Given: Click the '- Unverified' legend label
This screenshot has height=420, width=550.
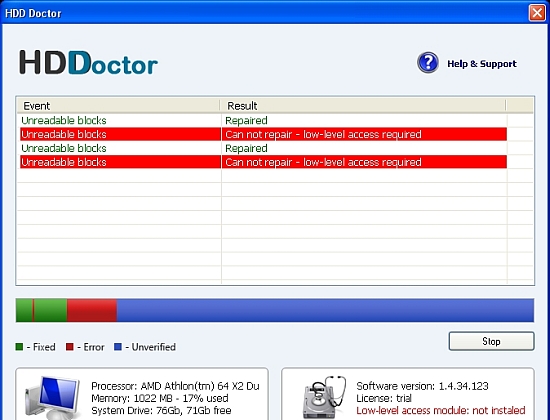Looking at the screenshot, I should [x=150, y=347].
